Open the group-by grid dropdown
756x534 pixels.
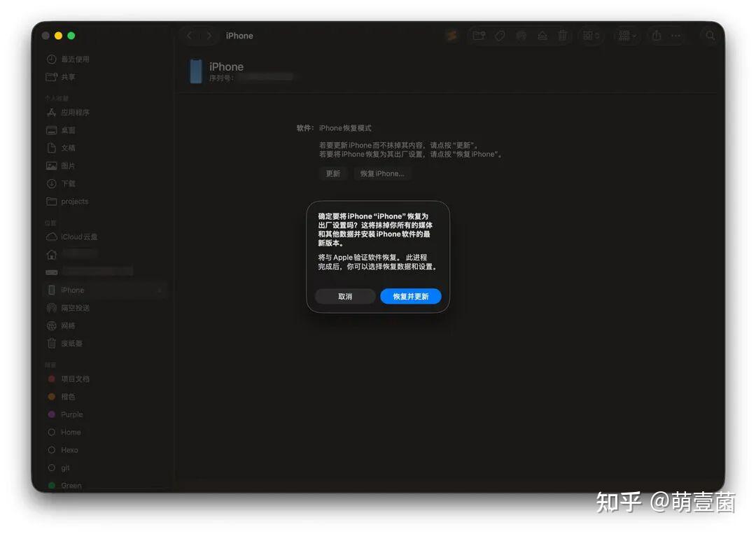pyautogui.click(x=626, y=36)
